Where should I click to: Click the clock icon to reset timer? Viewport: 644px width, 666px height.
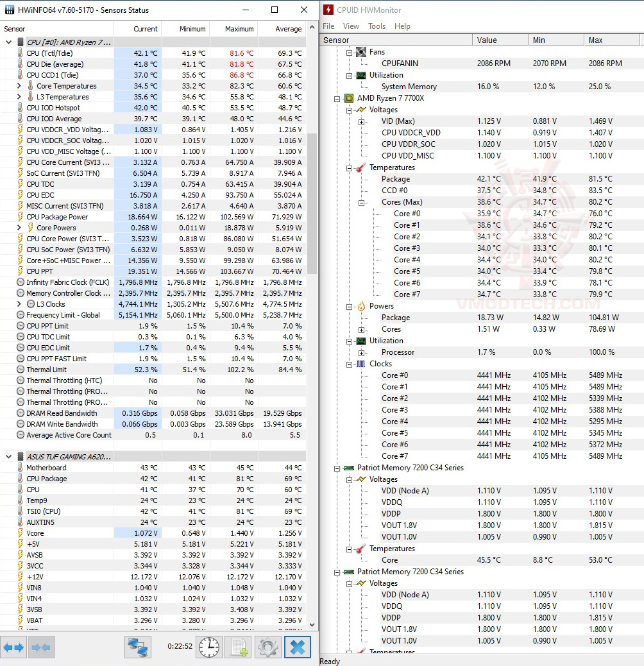pyautogui.click(x=209, y=647)
